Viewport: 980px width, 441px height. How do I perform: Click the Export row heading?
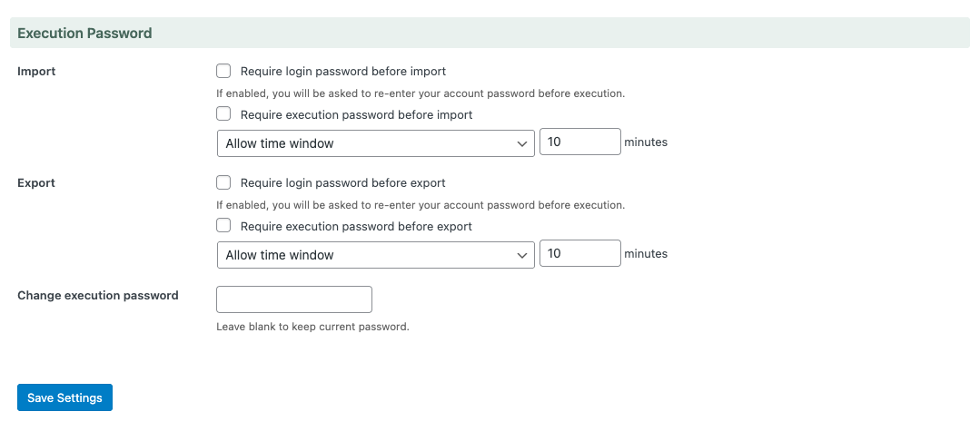36,183
